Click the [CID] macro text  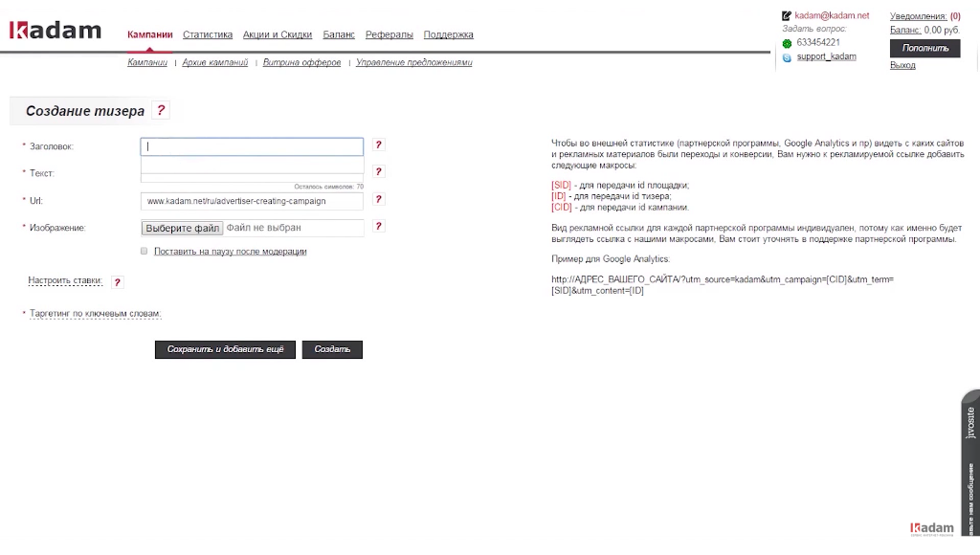(x=561, y=207)
